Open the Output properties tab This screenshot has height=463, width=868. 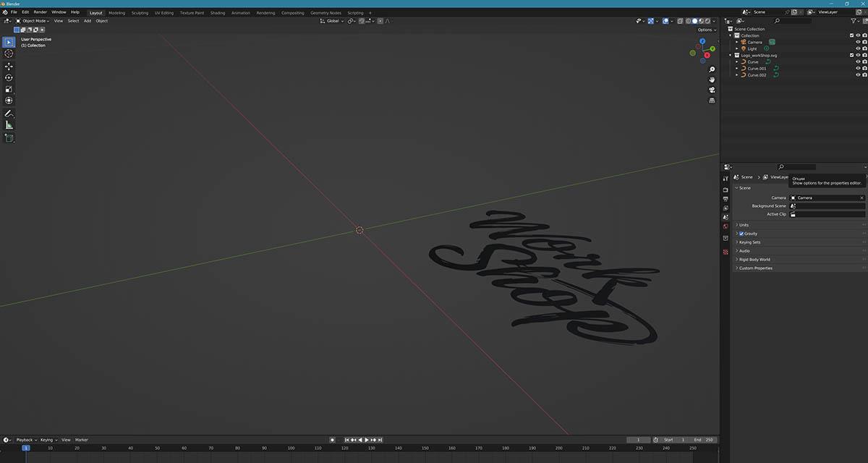coord(726,199)
